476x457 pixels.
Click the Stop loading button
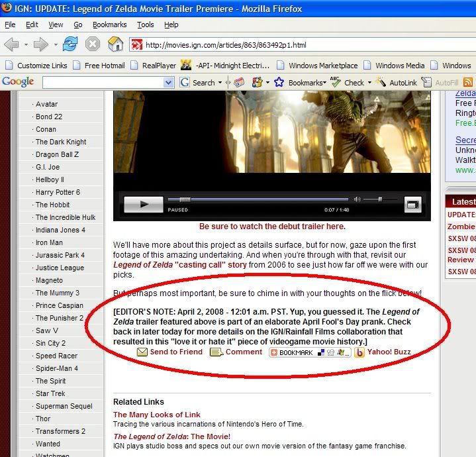coord(93,45)
